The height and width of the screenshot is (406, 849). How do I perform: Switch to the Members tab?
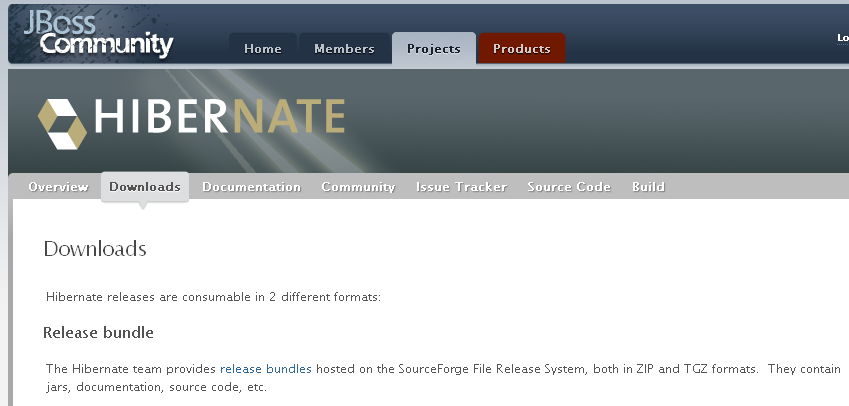[344, 49]
